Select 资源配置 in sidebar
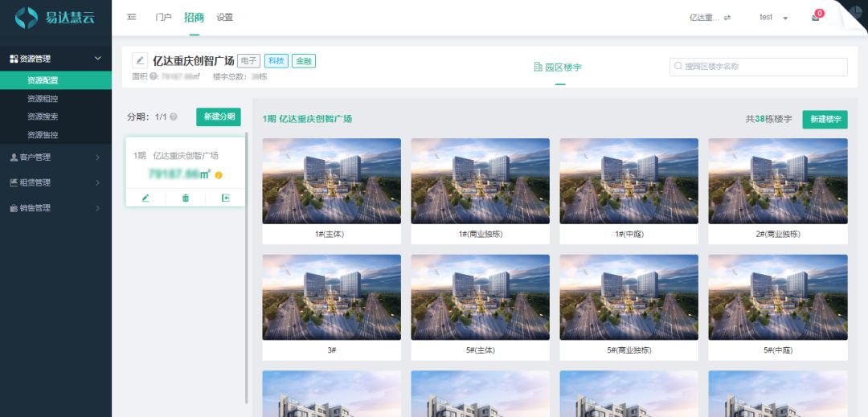Viewport: 868px width, 417px height. point(56,80)
